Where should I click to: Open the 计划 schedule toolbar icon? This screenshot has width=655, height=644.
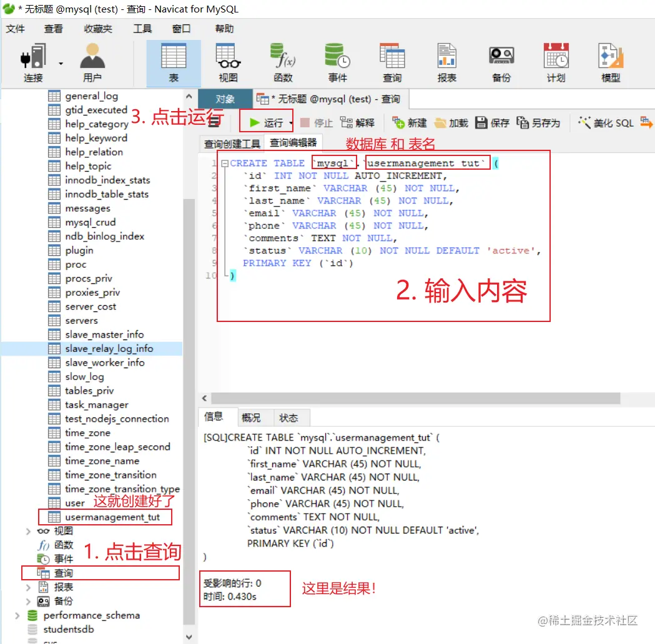point(556,62)
